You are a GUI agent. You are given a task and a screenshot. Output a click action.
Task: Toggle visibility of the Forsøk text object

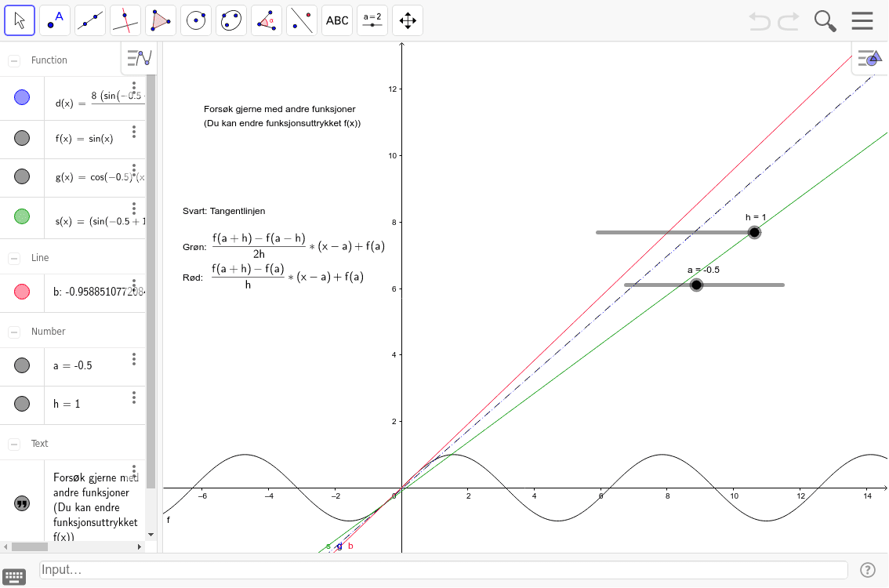(x=21, y=503)
